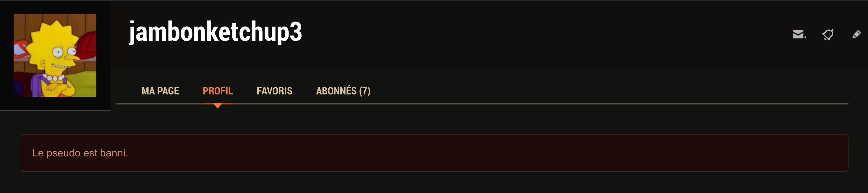Viewport: 868px width, 193px height.
Task: Select the pseudo title text jambonketchup3
Action: pyautogui.click(x=215, y=32)
